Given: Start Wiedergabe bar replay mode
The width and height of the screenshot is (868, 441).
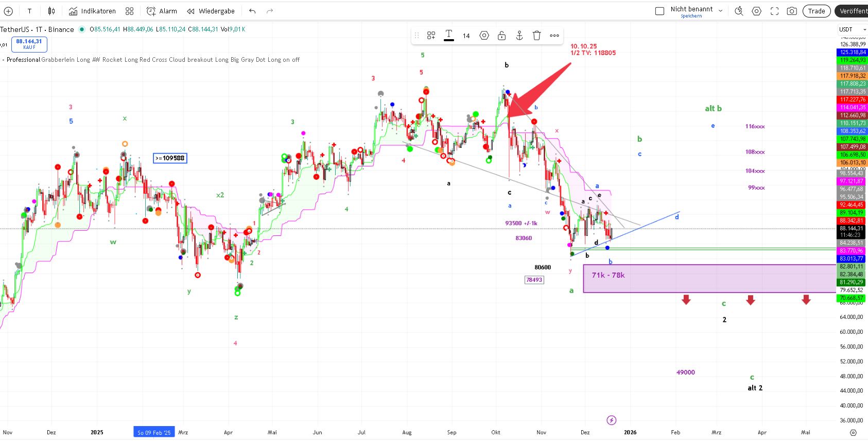Looking at the screenshot, I should tap(211, 11).
